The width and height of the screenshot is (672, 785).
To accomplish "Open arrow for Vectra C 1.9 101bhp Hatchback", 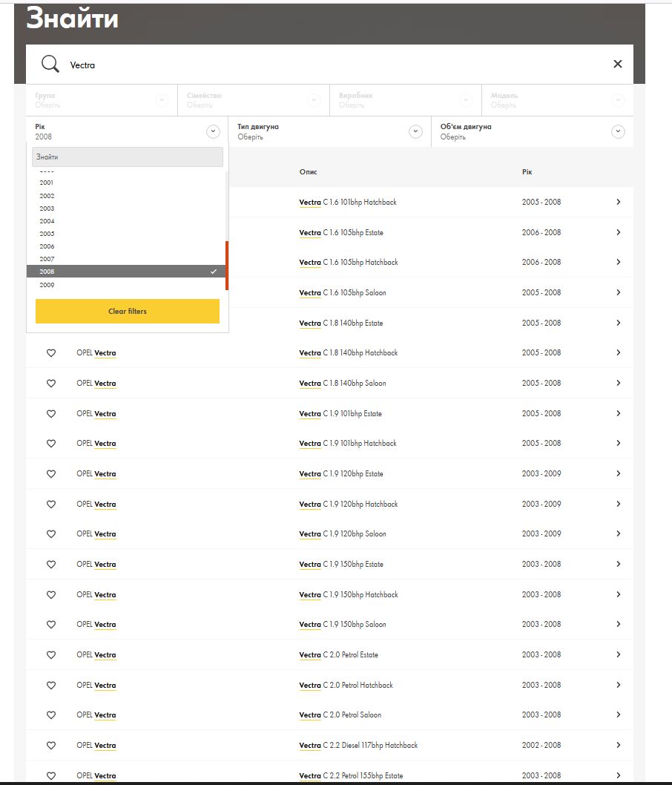I will 619,443.
